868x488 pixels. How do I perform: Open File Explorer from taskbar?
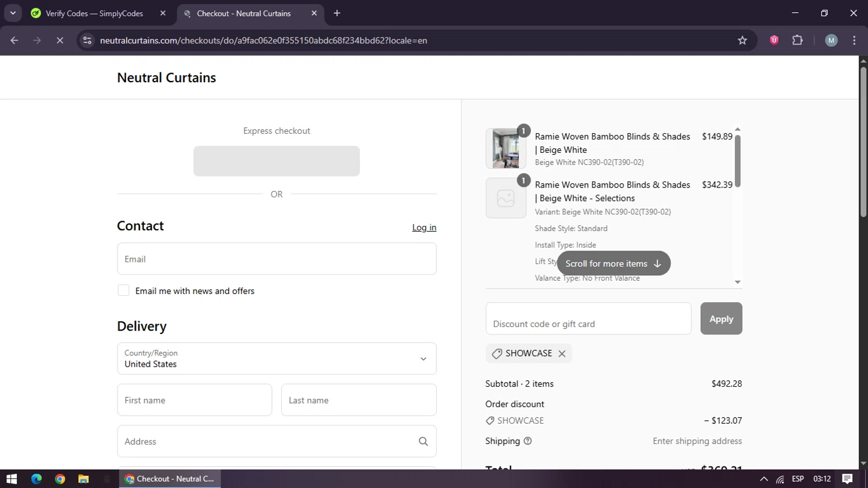click(83, 479)
